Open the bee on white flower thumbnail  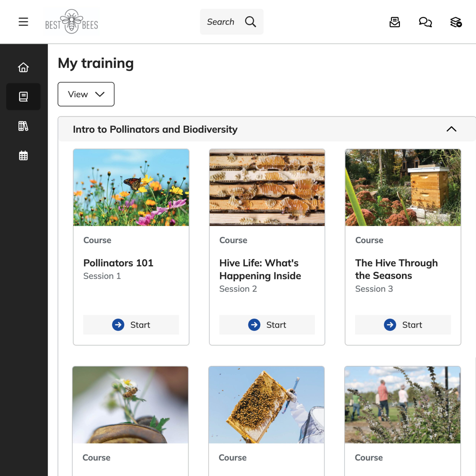(x=130, y=405)
